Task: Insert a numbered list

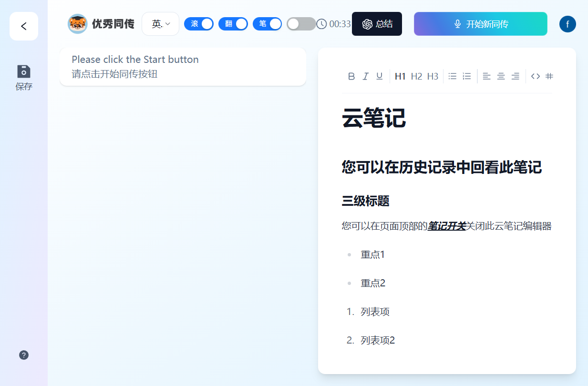Action: click(467, 76)
